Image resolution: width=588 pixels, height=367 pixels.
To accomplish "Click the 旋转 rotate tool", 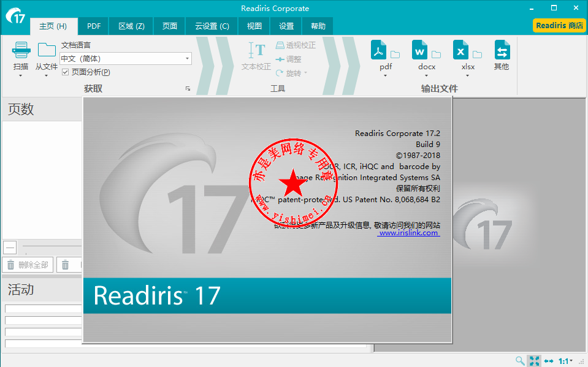I will 288,73.
